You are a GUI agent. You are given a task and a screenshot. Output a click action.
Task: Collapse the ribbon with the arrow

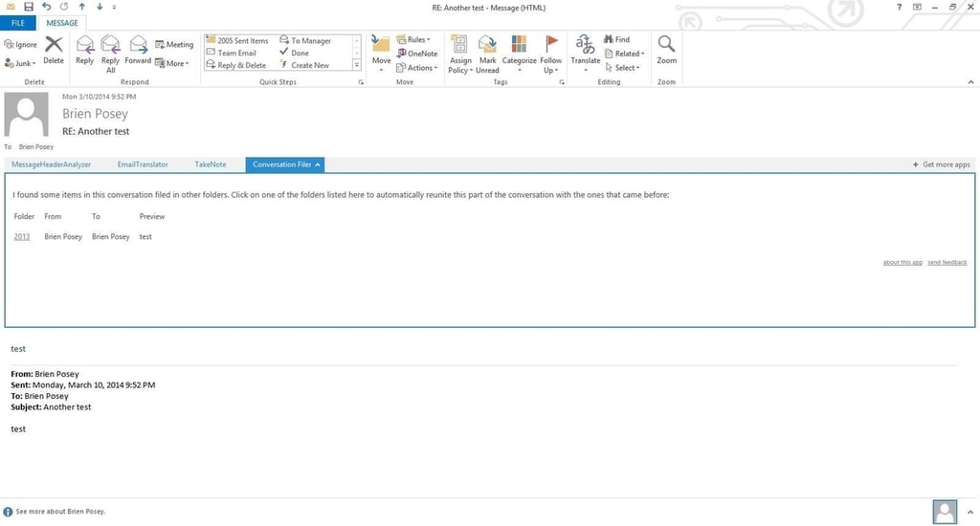point(970,82)
